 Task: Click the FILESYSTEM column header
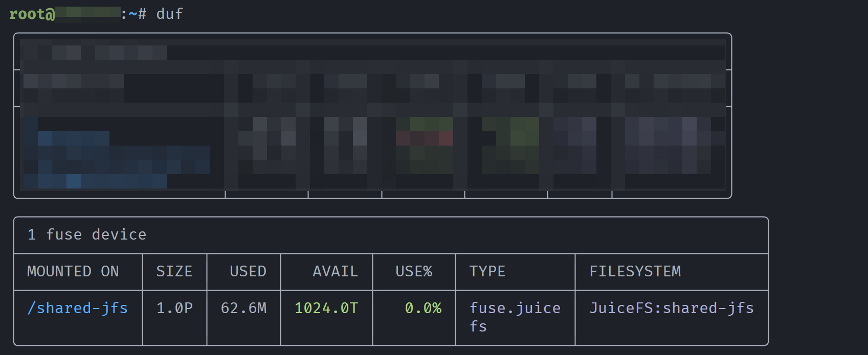635,272
